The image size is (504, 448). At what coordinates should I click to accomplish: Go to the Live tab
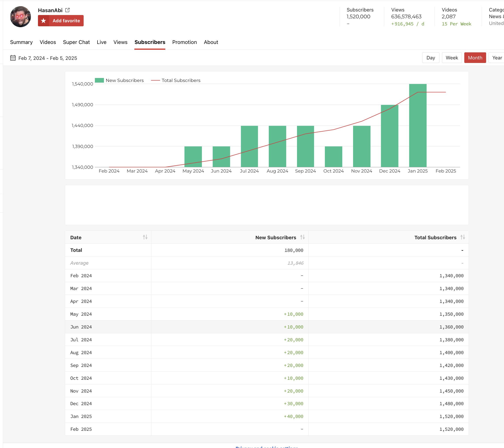click(102, 42)
